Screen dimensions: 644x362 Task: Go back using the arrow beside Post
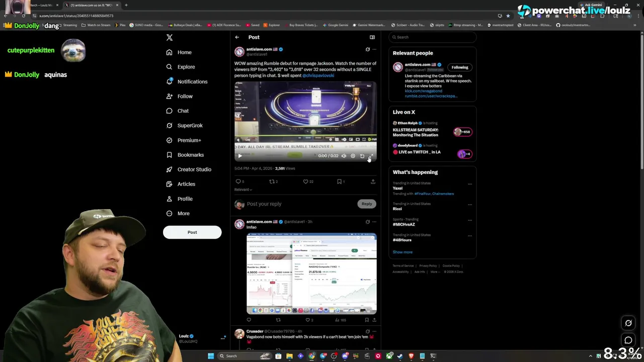click(x=237, y=37)
